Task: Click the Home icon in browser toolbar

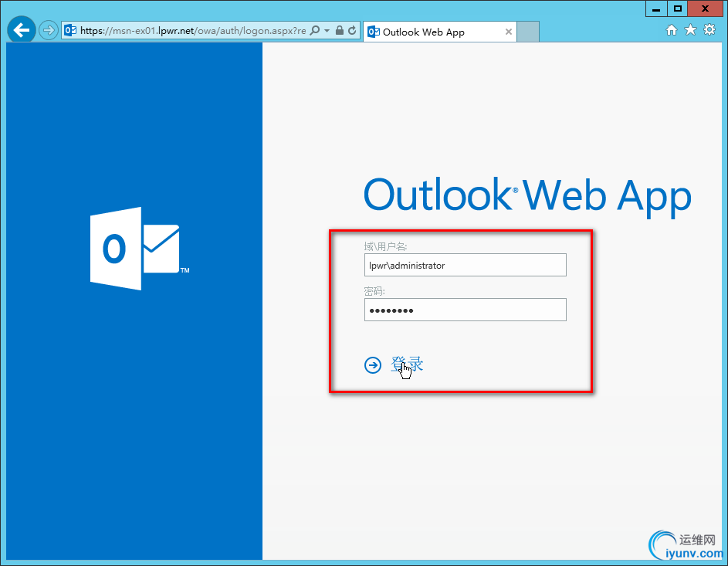Action: (672, 30)
